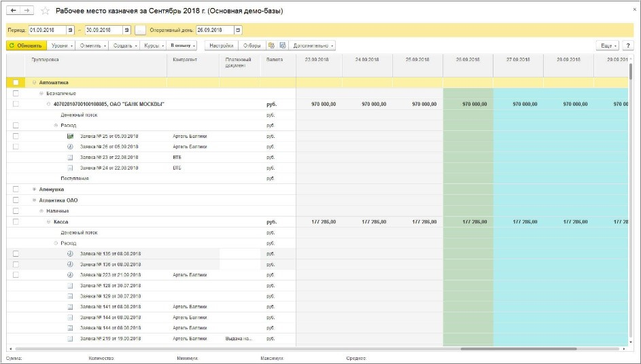641x364 pixels.
Task: Click the forward navigation arrow
Action: pyautogui.click(x=27, y=12)
